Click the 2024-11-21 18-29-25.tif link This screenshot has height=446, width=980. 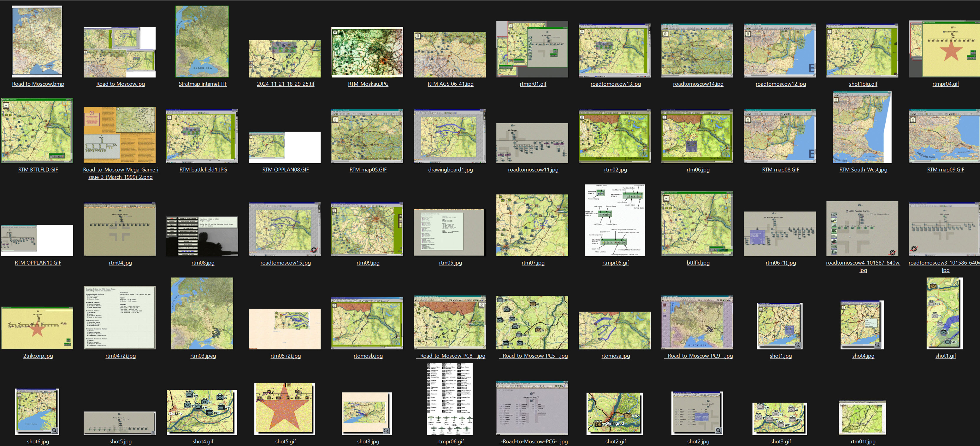point(286,84)
